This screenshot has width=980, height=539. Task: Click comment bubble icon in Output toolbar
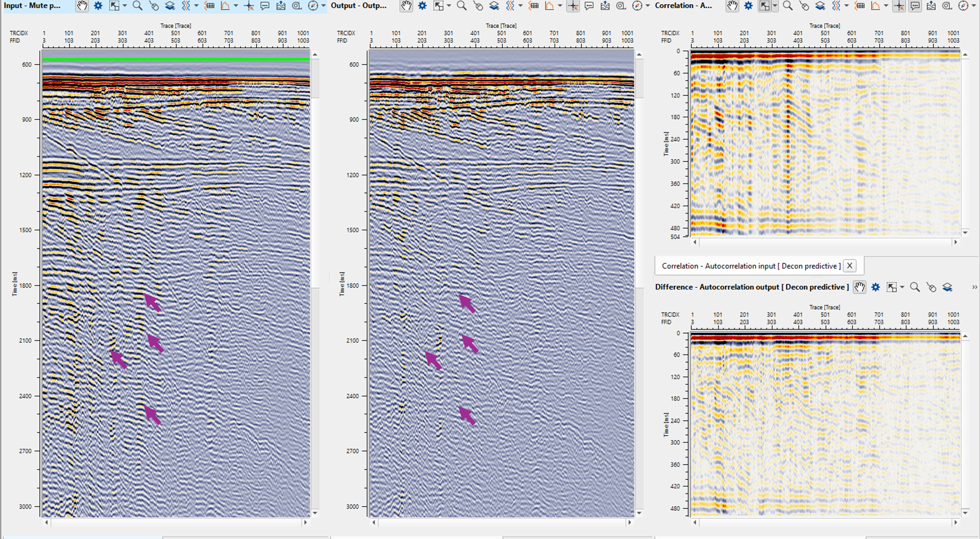589,6
